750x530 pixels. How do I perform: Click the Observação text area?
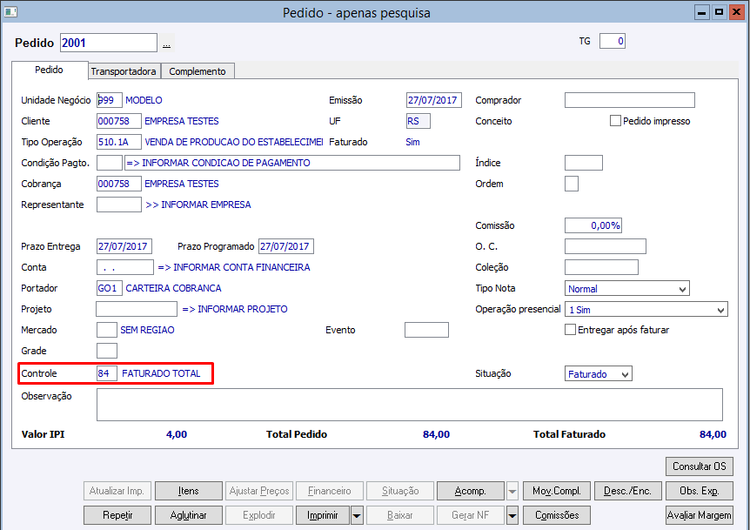coord(409,405)
